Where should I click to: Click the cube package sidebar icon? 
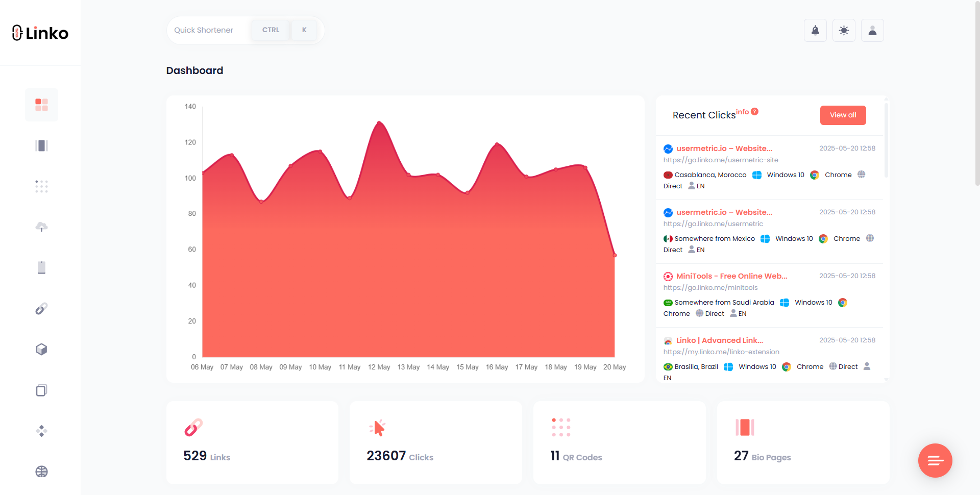(41, 350)
